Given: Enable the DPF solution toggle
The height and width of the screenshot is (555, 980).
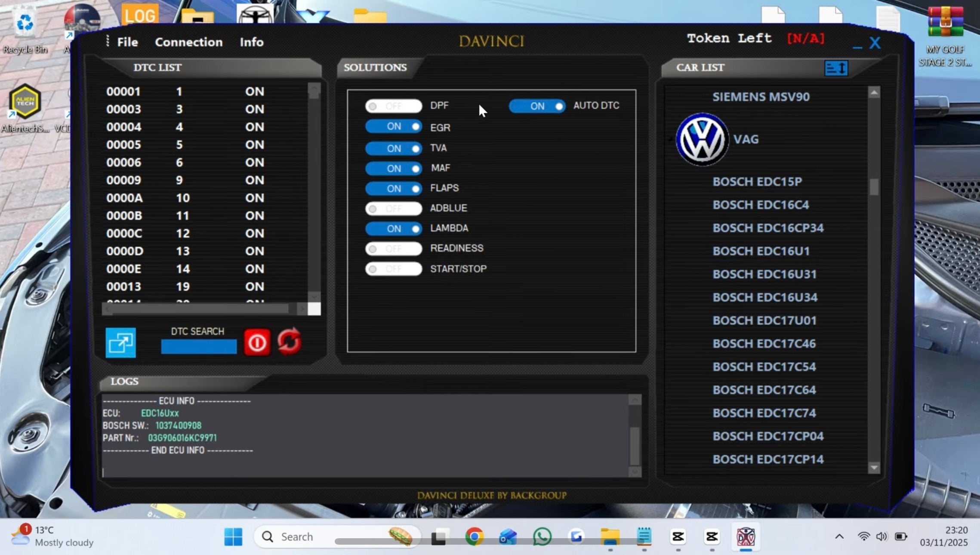Looking at the screenshot, I should point(393,106).
